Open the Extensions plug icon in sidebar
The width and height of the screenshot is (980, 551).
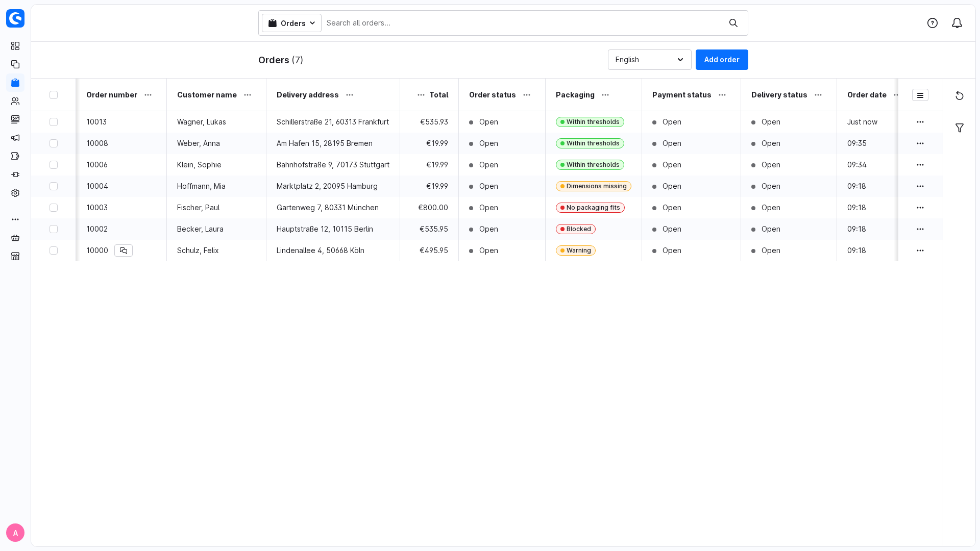[x=15, y=174]
